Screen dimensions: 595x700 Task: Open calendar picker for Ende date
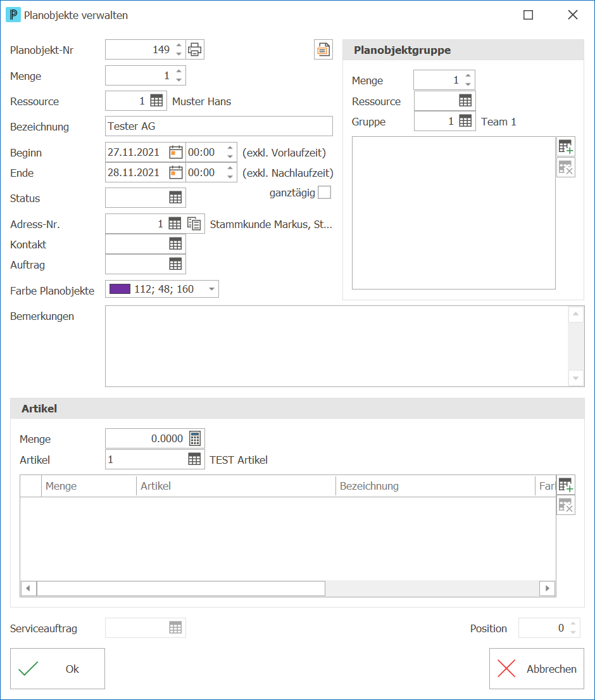(176, 172)
